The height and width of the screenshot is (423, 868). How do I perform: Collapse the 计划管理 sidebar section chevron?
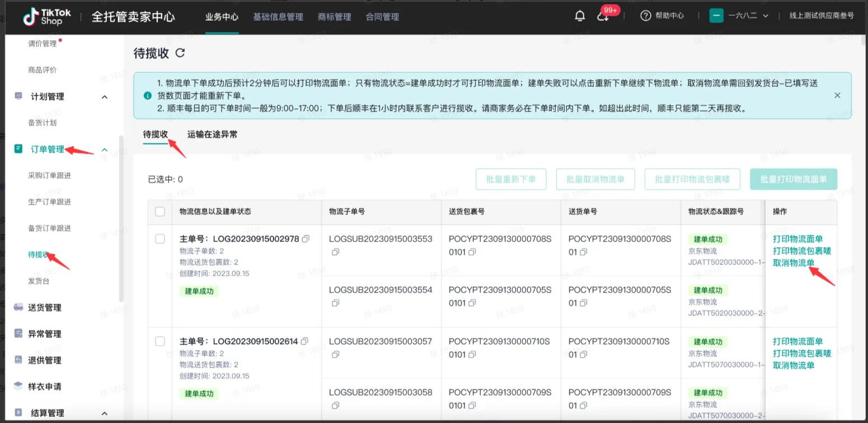pyautogui.click(x=104, y=97)
